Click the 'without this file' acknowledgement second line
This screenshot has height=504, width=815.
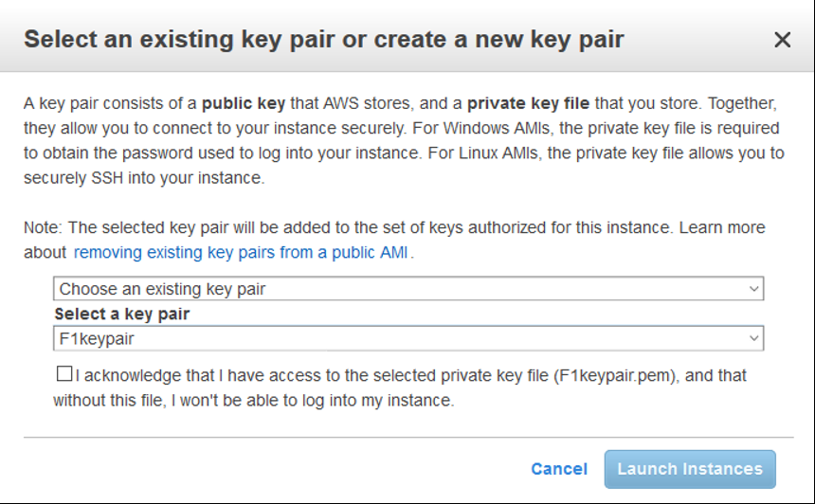pos(254,401)
